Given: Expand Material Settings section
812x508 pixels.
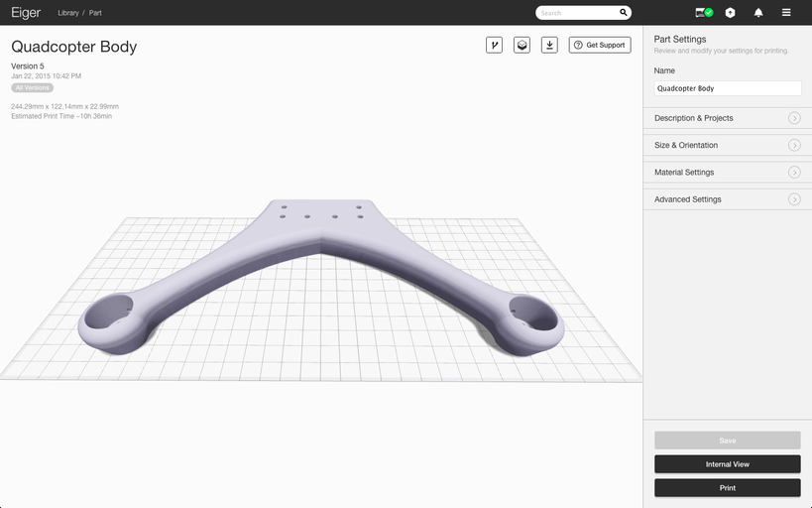Looking at the screenshot, I should click(727, 172).
